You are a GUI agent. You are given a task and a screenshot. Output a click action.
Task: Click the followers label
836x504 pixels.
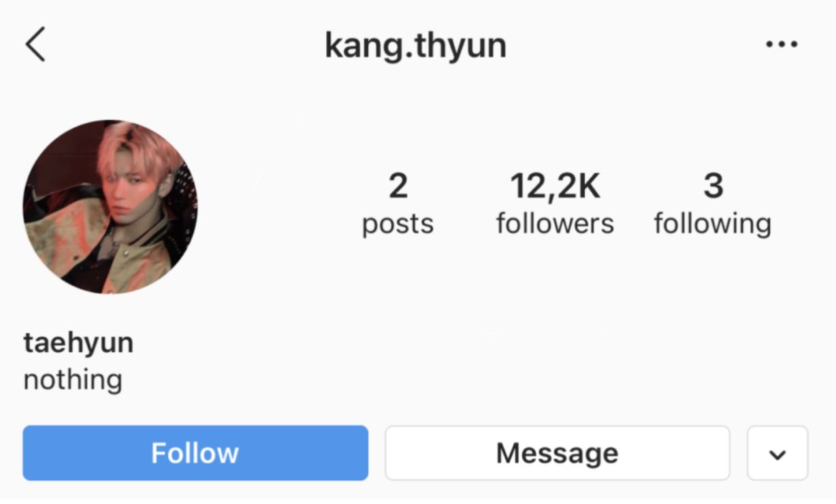coord(555,224)
